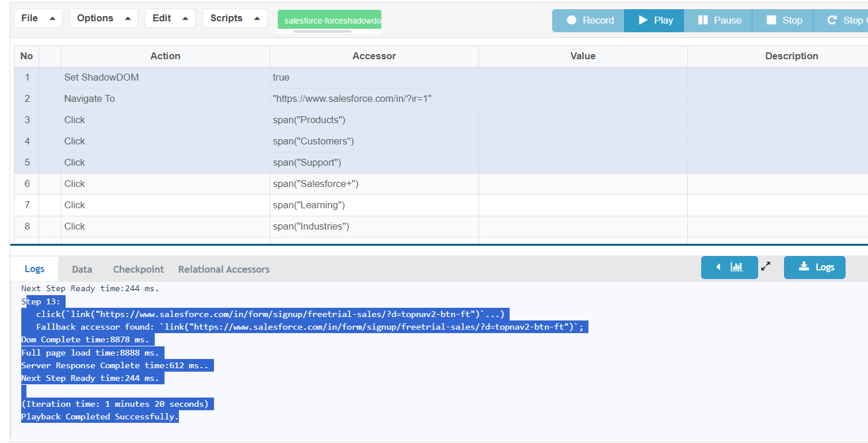Click row number 1 in the steps table
868x443 pixels.
tap(26, 78)
